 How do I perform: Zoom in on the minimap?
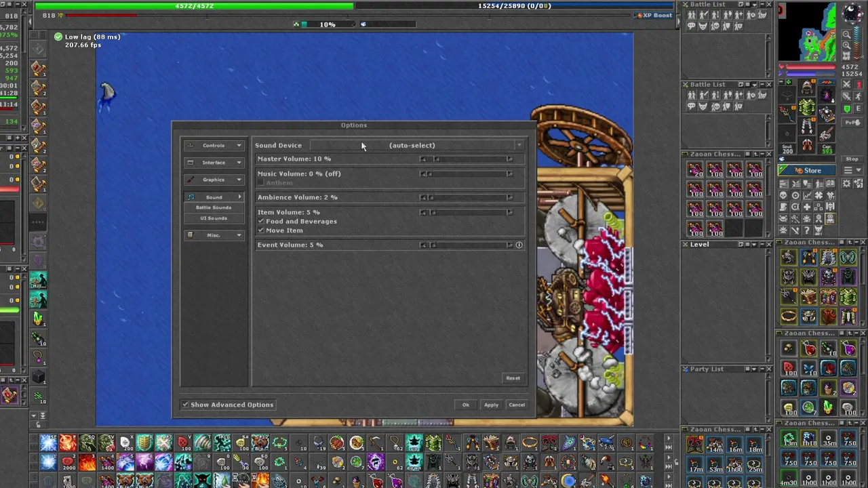tap(846, 45)
